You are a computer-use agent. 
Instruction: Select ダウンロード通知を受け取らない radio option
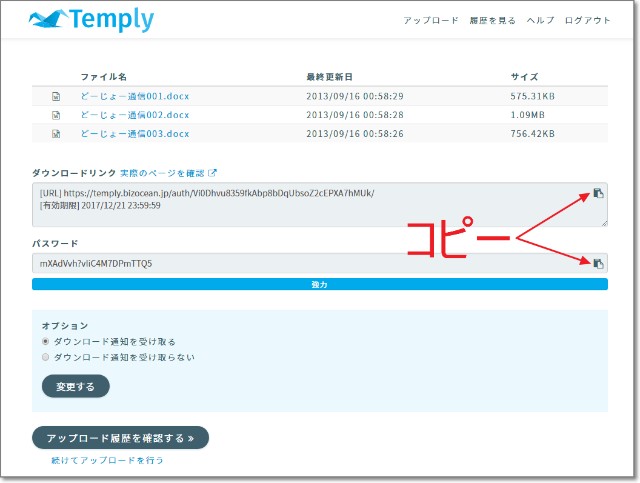(x=46, y=356)
